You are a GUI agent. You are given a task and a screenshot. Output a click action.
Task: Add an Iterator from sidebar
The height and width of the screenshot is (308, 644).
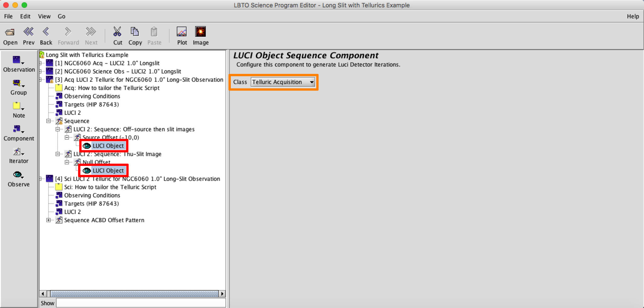click(19, 156)
